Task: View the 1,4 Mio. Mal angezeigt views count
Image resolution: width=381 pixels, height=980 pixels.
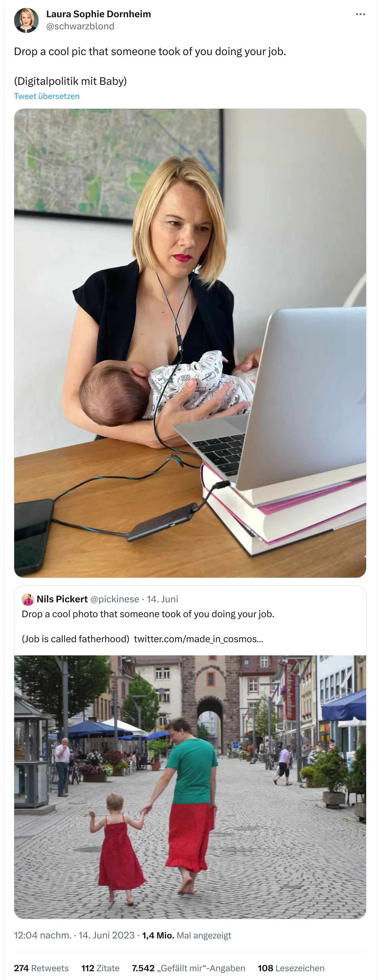Action: (187, 935)
